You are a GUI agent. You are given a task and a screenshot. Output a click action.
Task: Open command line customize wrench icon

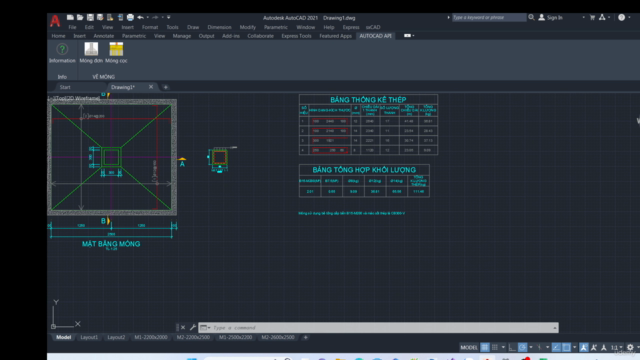click(x=193, y=328)
